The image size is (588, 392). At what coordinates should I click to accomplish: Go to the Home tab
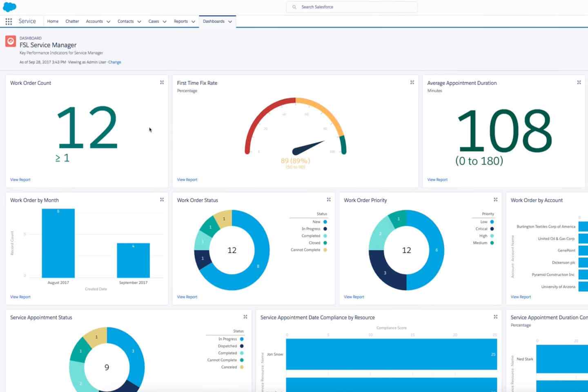(53, 21)
